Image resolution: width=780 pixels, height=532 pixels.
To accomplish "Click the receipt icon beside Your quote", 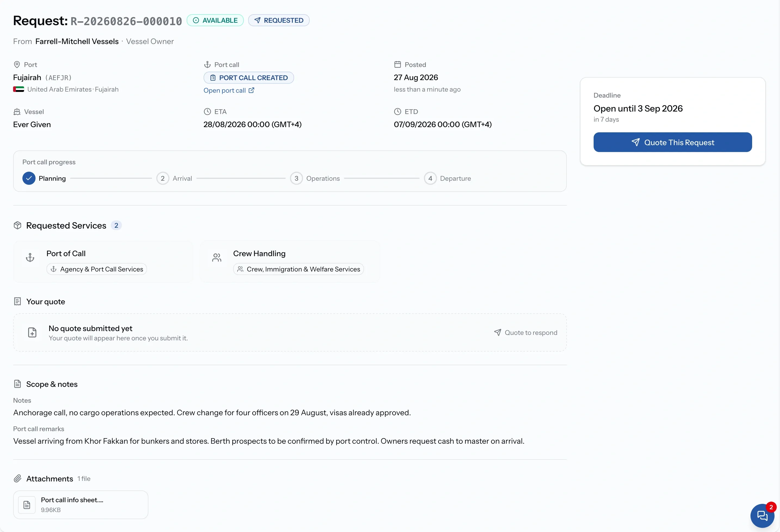I will pos(17,302).
